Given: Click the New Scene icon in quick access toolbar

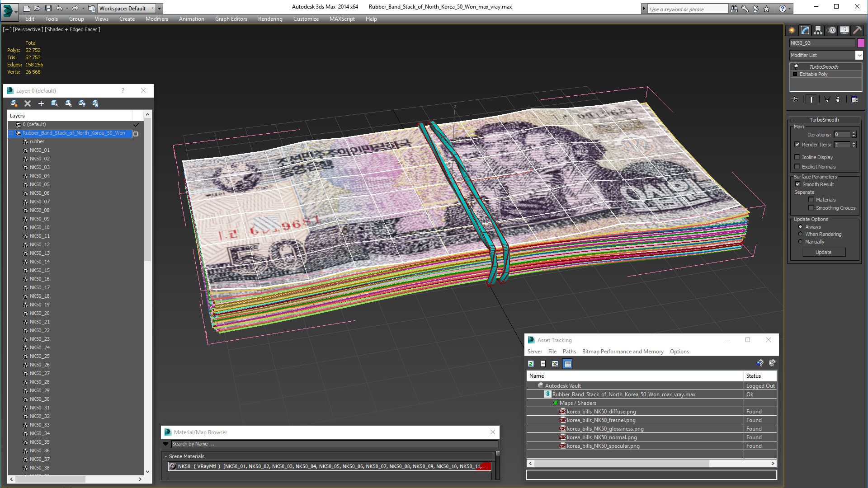Looking at the screenshot, I should click(27, 8).
